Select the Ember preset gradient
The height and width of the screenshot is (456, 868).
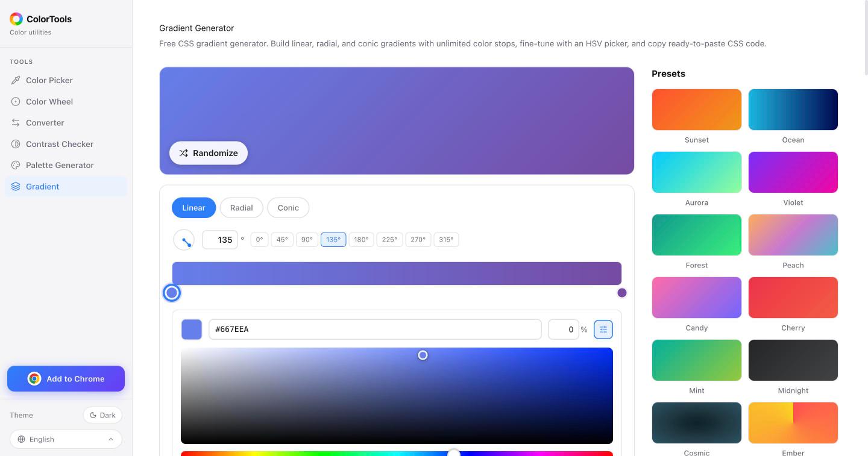tap(793, 423)
